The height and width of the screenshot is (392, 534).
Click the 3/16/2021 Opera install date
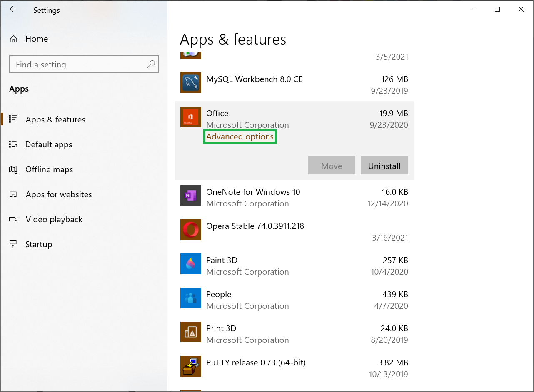tap(390, 238)
